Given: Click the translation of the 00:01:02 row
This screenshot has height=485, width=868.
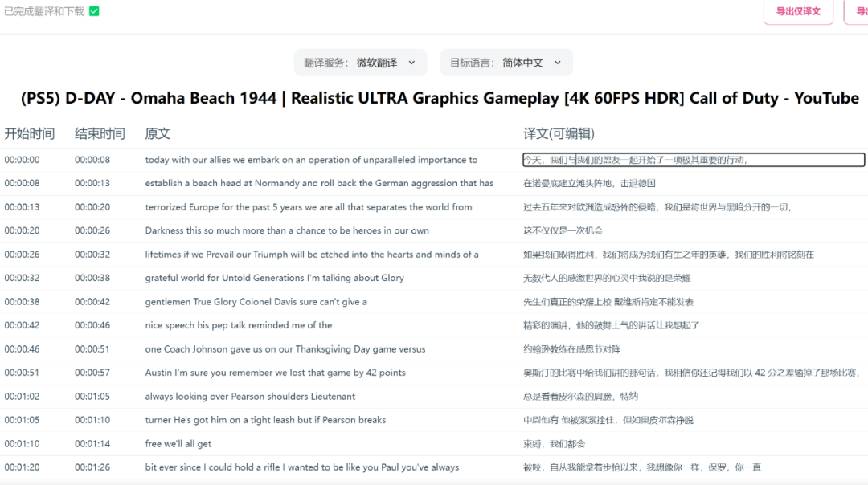Looking at the screenshot, I should pos(581,396).
